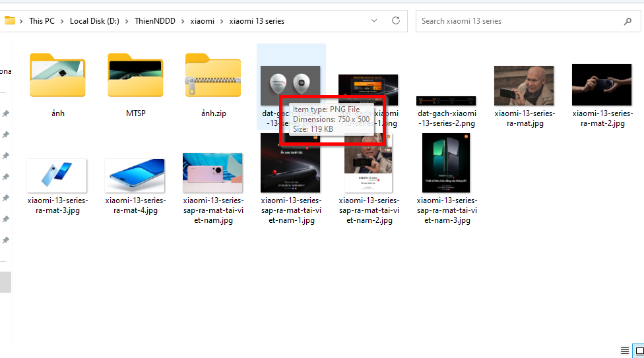
Task: Switch to details list view
Action: pyautogui.click(x=625, y=351)
